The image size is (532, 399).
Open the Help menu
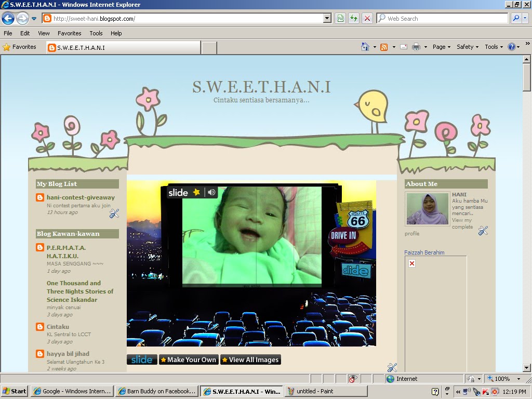point(116,33)
